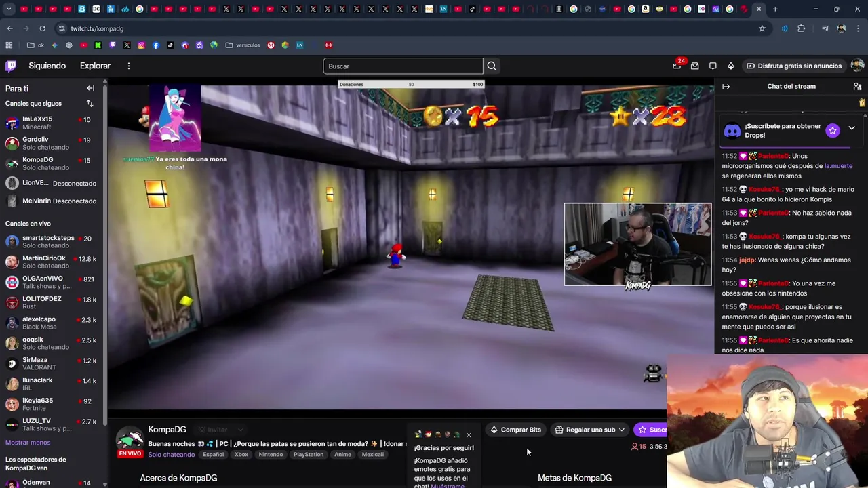
Task: Open LOLITOFDEZ live channel
Action: click(x=51, y=302)
